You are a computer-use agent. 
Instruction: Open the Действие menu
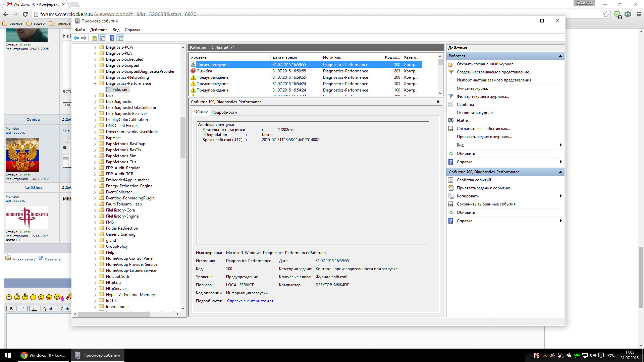coord(99,30)
